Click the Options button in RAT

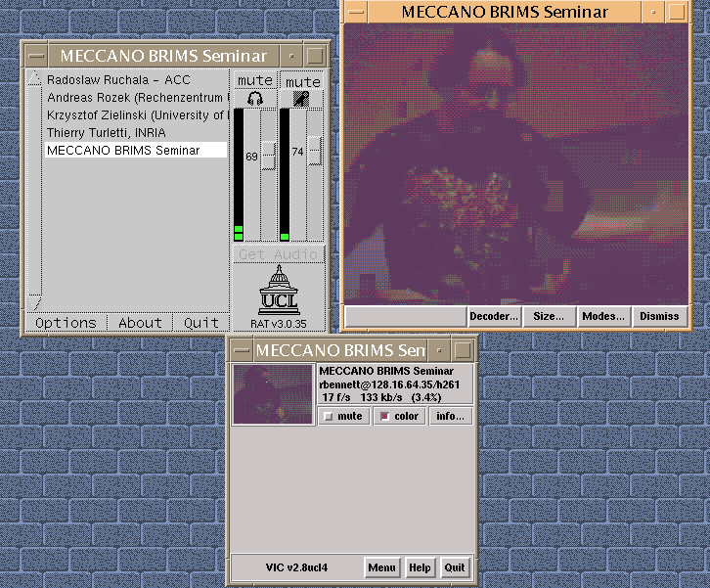pyautogui.click(x=67, y=323)
